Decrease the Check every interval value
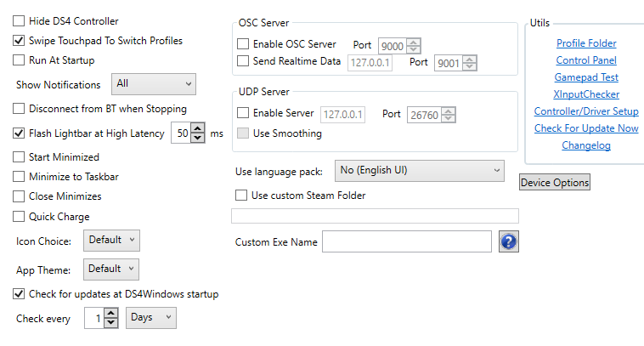 (111, 323)
